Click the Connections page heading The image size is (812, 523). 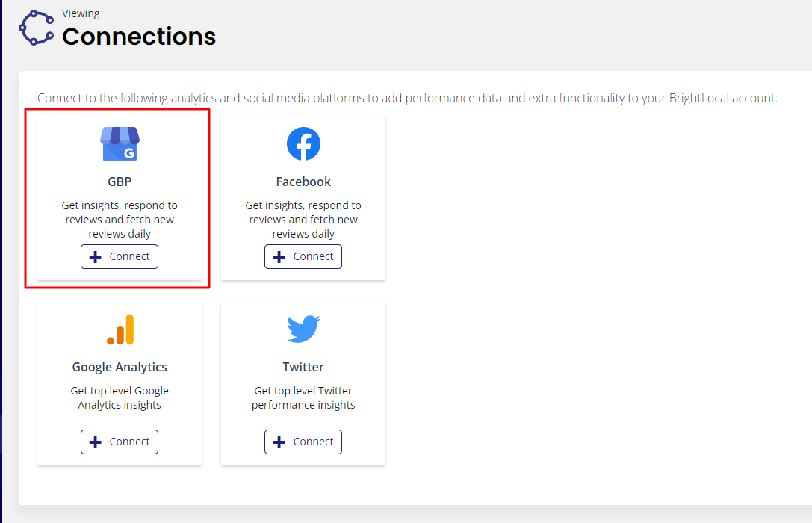[x=139, y=37]
